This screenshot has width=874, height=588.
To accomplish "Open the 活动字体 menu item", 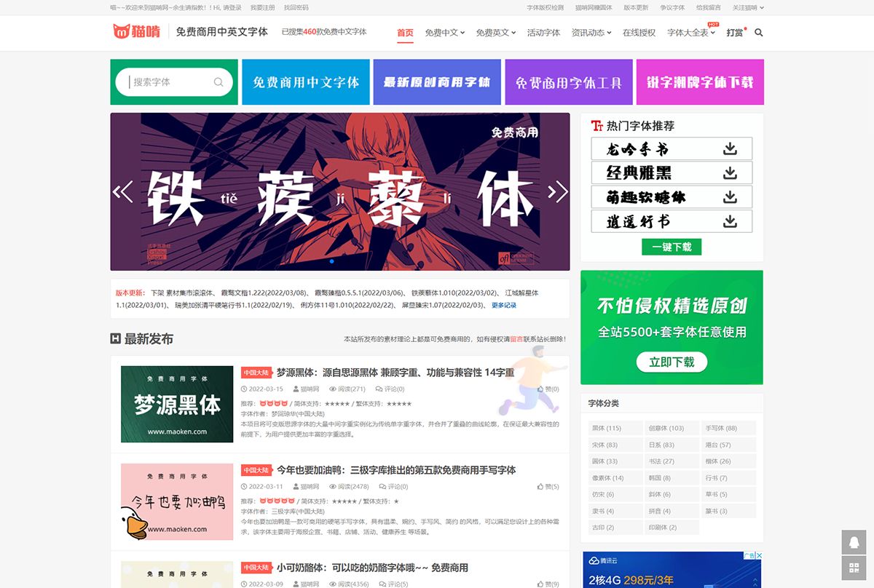I will tap(543, 33).
